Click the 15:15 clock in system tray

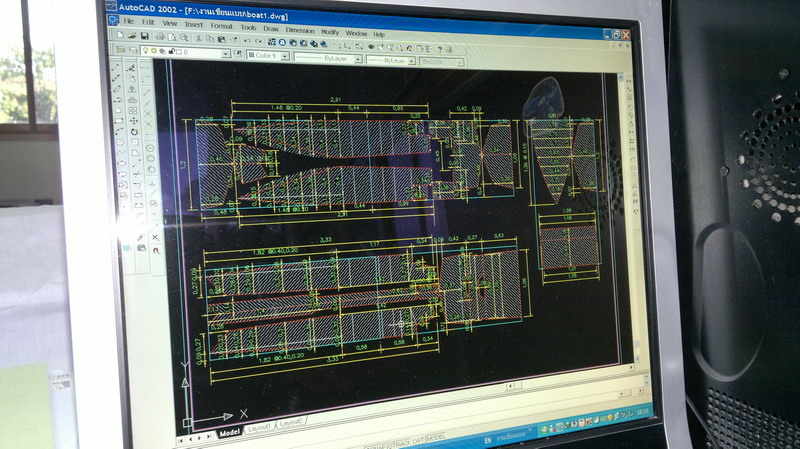click(642, 411)
